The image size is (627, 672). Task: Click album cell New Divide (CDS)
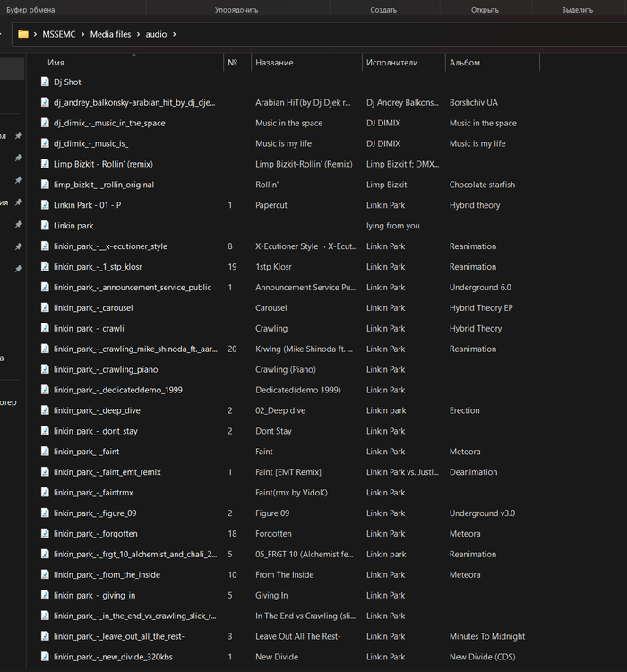coord(482,657)
